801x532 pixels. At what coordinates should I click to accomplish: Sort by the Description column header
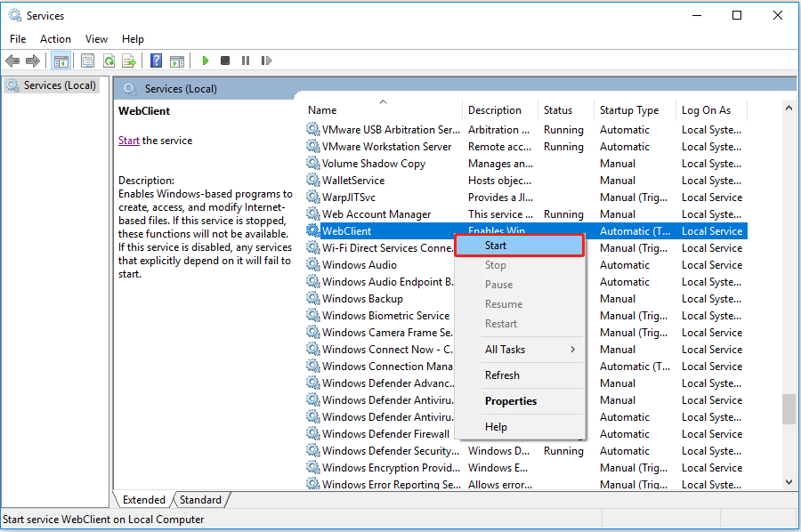500,109
